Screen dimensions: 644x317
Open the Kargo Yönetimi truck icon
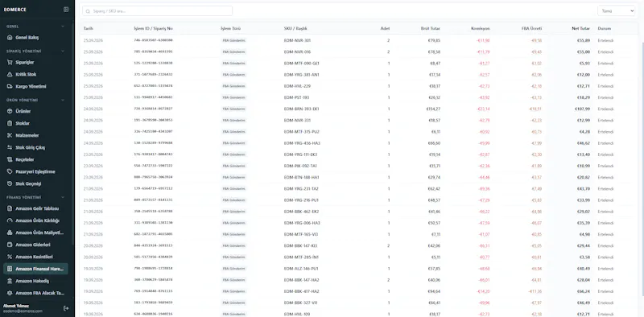click(x=10, y=87)
